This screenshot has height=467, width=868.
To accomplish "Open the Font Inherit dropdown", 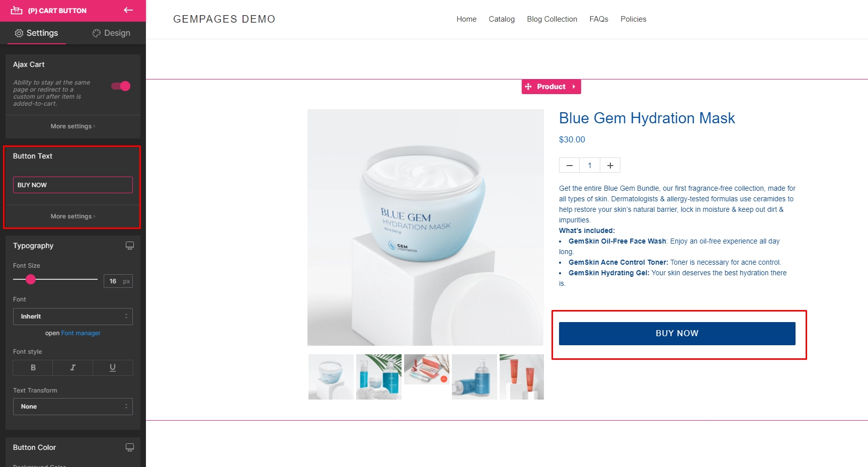I will (73, 317).
